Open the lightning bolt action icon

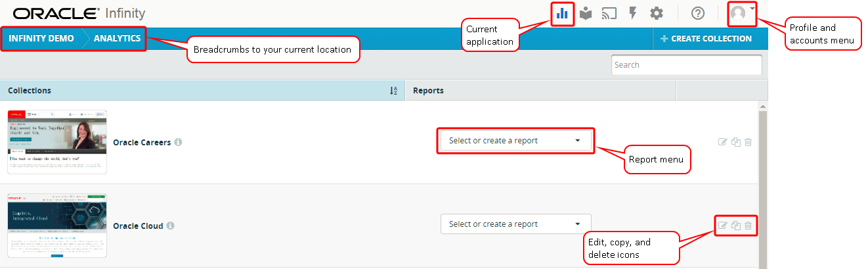click(633, 13)
